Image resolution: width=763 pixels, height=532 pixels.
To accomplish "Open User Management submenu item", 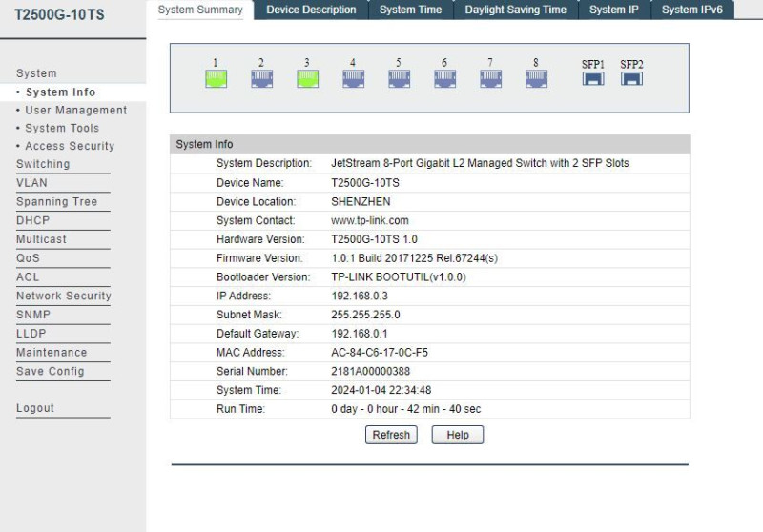I will point(76,111).
